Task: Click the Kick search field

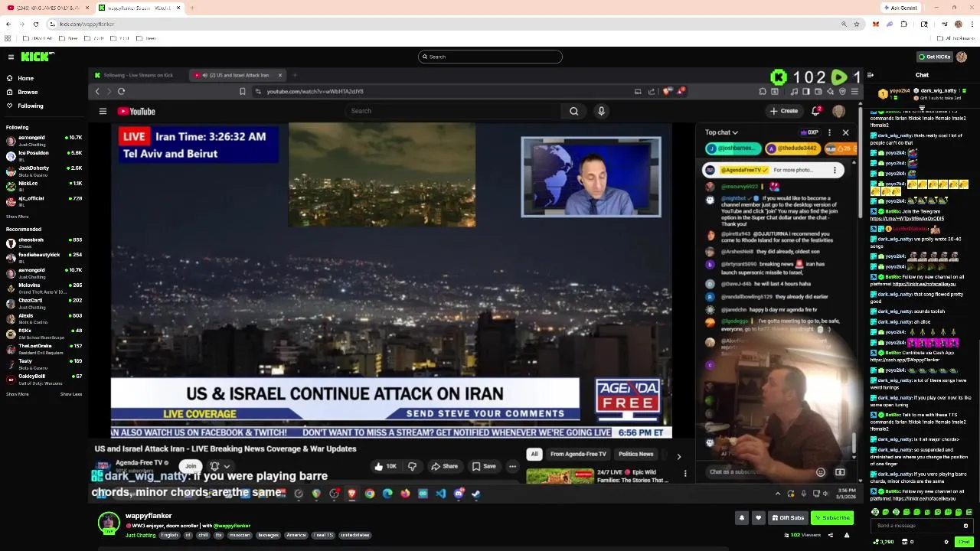Action: pyautogui.click(x=490, y=57)
